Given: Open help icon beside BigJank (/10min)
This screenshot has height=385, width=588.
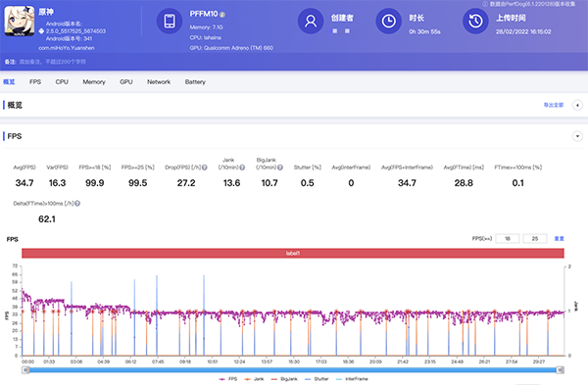Looking at the screenshot, I should click(x=280, y=168).
